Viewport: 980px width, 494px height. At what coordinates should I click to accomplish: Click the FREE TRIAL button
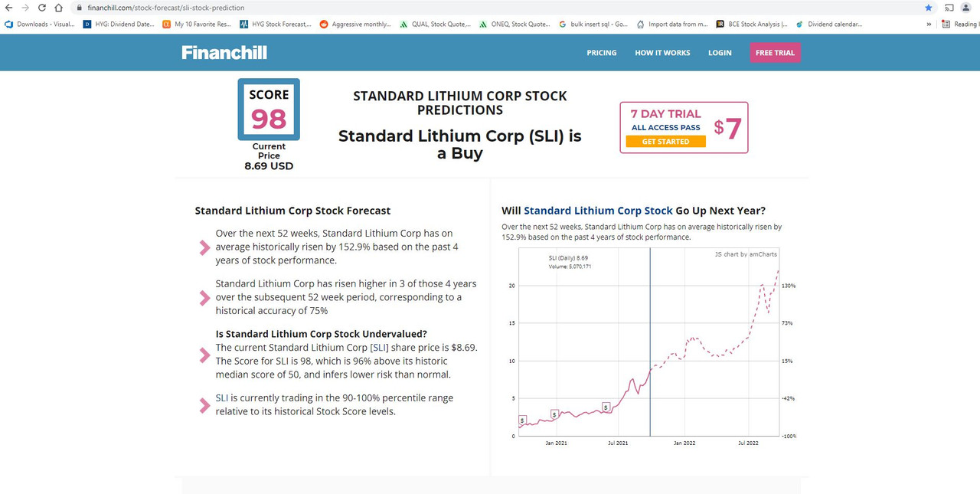pos(775,53)
